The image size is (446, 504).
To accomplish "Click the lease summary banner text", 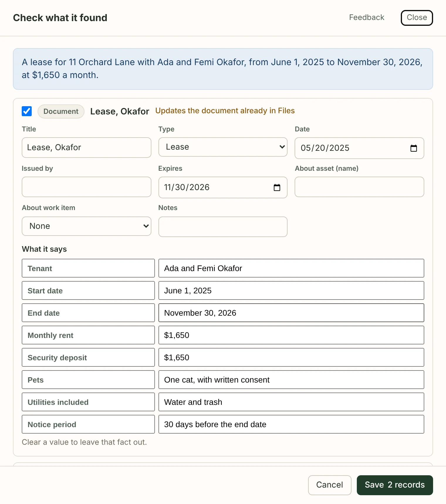I will [x=222, y=69].
